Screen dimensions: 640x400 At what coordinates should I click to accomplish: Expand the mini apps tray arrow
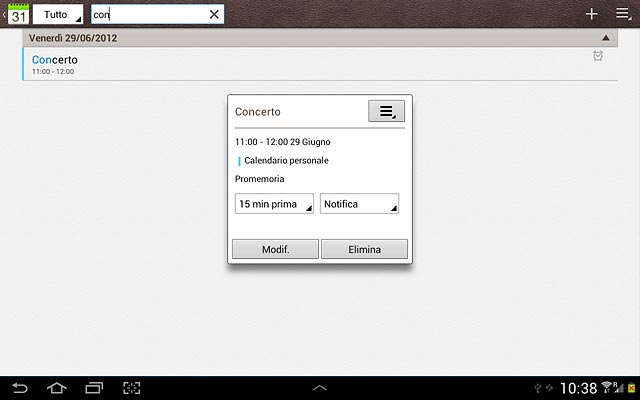click(320, 388)
